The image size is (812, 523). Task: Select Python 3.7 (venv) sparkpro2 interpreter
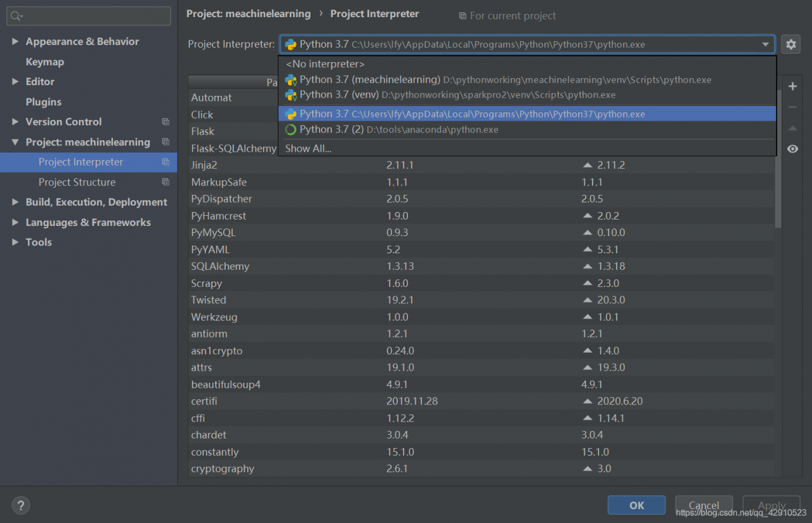pyautogui.click(x=527, y=95)
